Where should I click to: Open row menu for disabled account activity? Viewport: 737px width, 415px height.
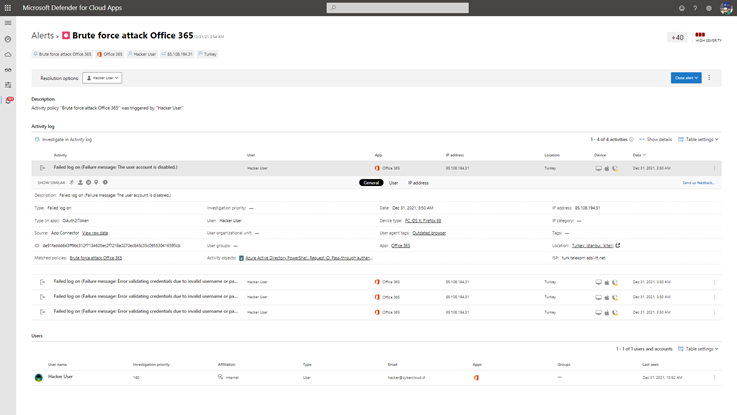714,168
